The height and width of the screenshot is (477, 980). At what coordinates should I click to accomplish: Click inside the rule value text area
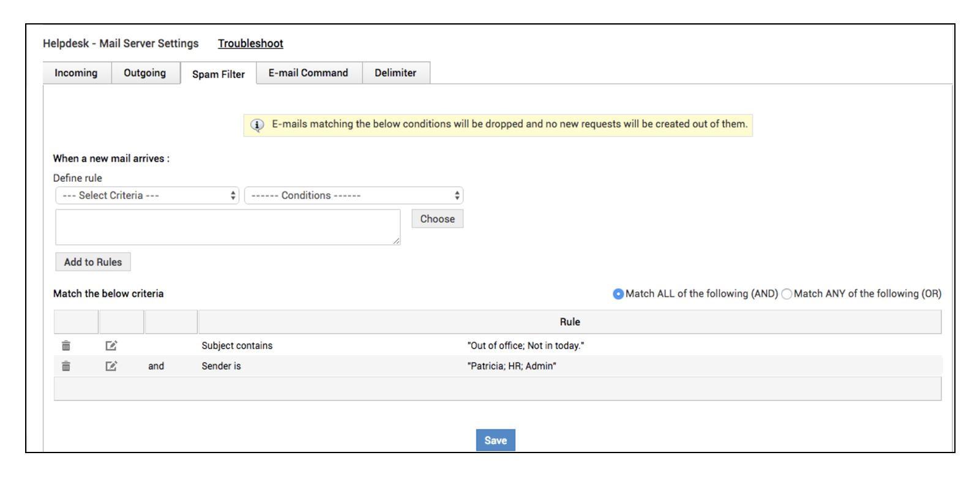coord(228,227)
